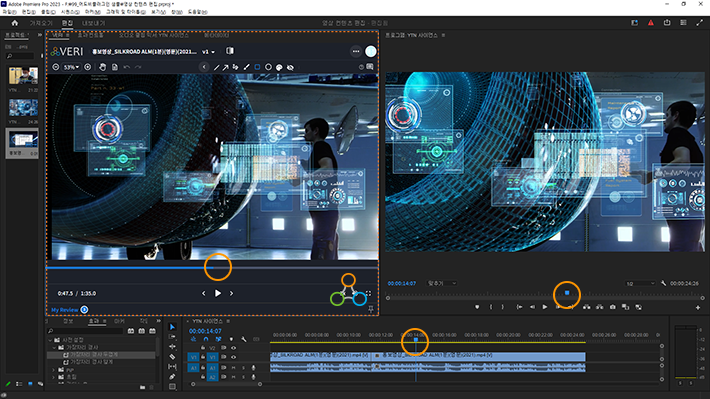Image resolution: width=710 pixels, height=399 pixels.
Task: Play sequence in Program Monitor
Action: pyautogui.click(x=545, y=307)
